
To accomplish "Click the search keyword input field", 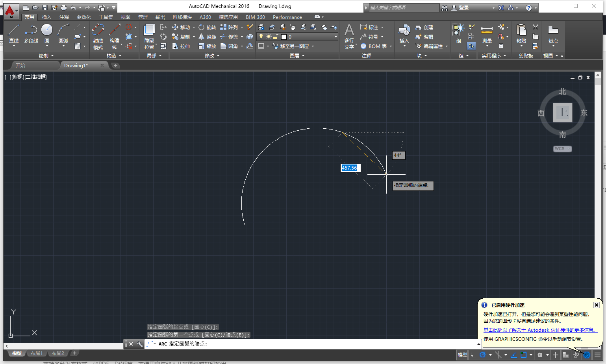I will click(x=404, y=7).
